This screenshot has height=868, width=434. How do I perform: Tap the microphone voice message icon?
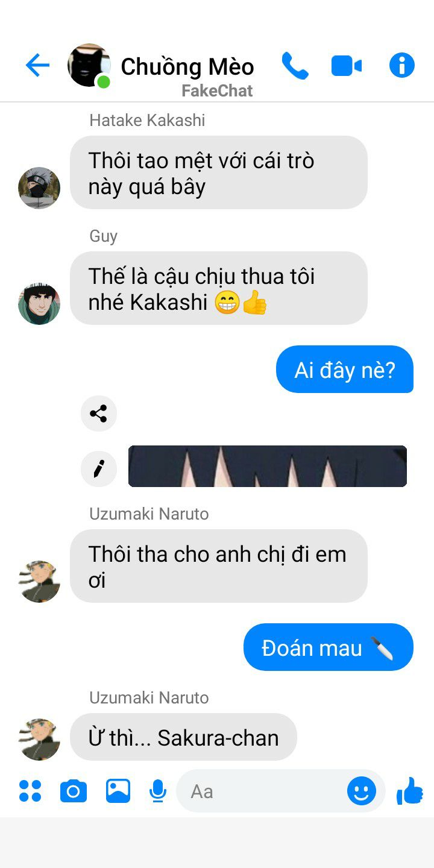pyautogui.click(x=158, y=791)
